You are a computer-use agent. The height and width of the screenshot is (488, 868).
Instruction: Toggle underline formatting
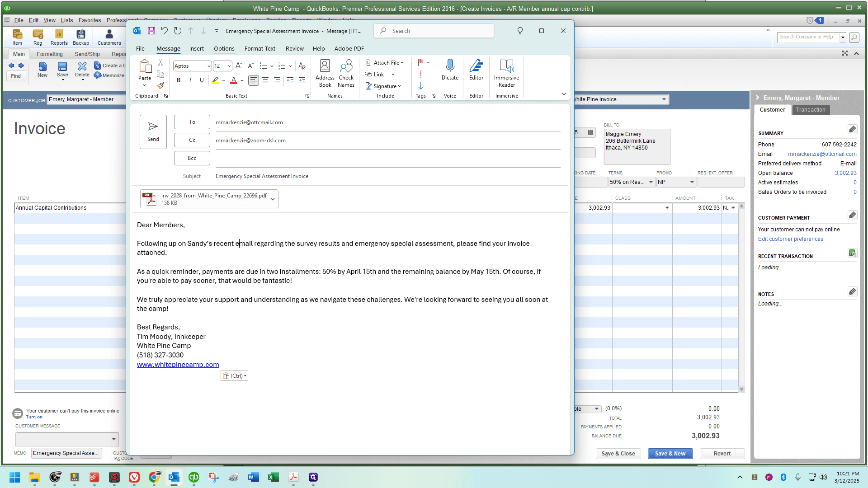202,80
